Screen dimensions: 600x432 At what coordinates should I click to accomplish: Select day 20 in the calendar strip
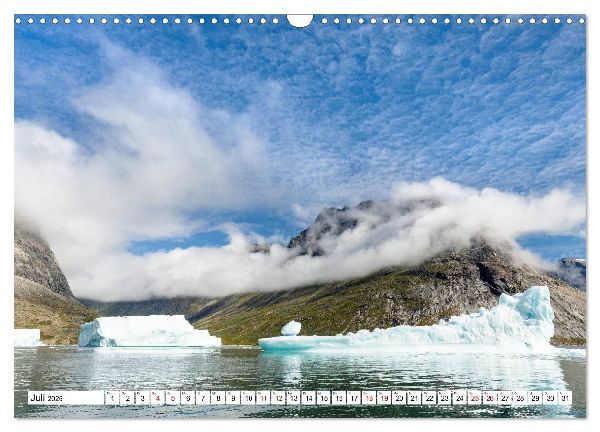[x=399, y=398]
